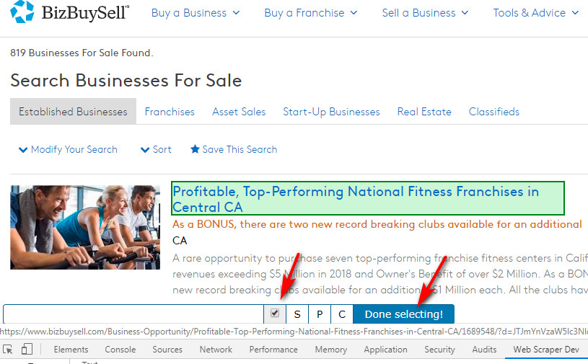Viewport: 588px width, 364px height.
Task: Open the Sell a Business dropdown
Action: click(425, 13)
